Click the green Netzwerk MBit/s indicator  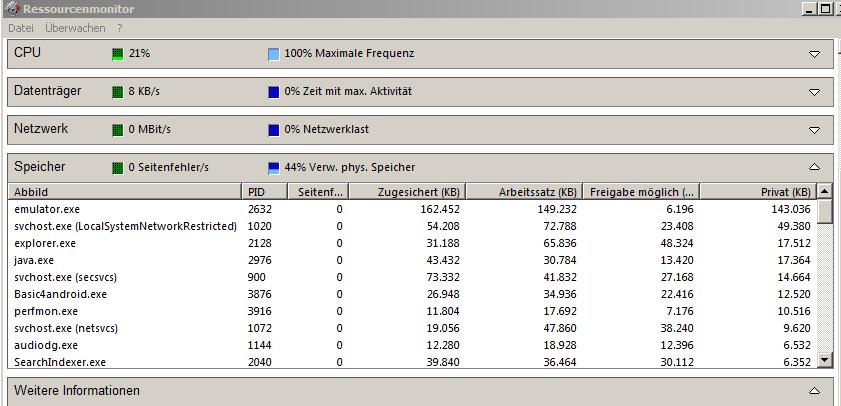[117, 130]
